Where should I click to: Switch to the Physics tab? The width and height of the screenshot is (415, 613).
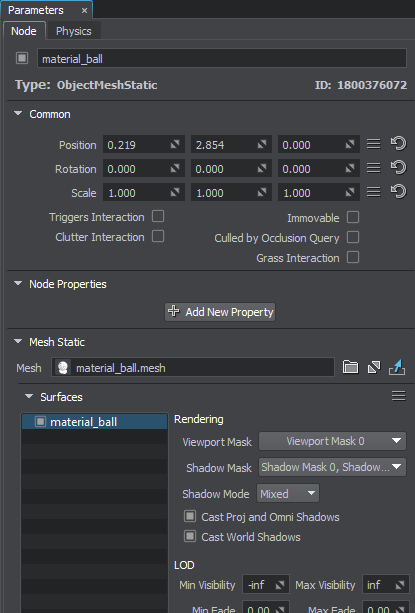tap(73, 31)
